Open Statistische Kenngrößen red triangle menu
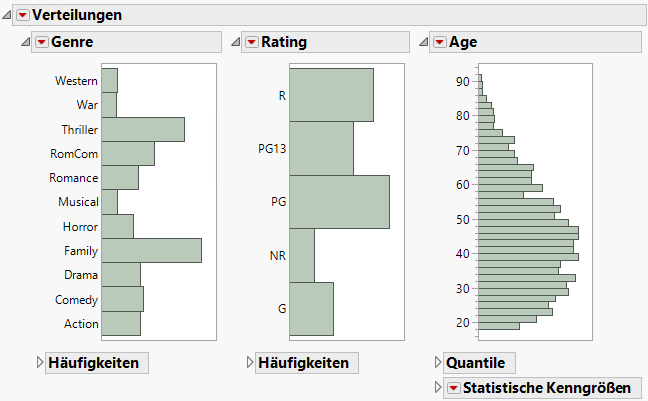Viewport: 648px width, 401px height. (453, 388)
